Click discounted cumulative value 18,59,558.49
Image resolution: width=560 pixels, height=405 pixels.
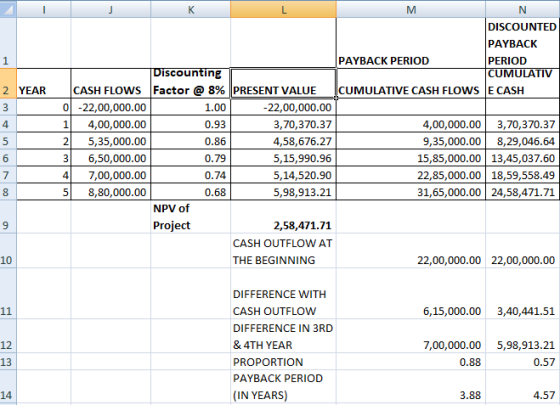pyautogui.click(x=522, y=175)
